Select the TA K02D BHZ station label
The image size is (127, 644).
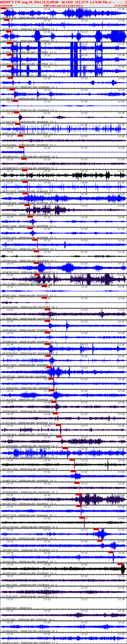pyautogui.click(x=29, y=145)
